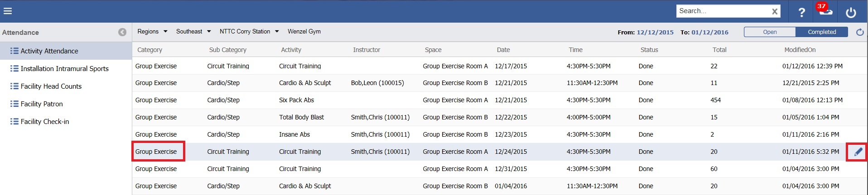Image resolution: width=868 pixels, height=195 pixels.
Task: Open the help question mark
Action: point(801,12)
